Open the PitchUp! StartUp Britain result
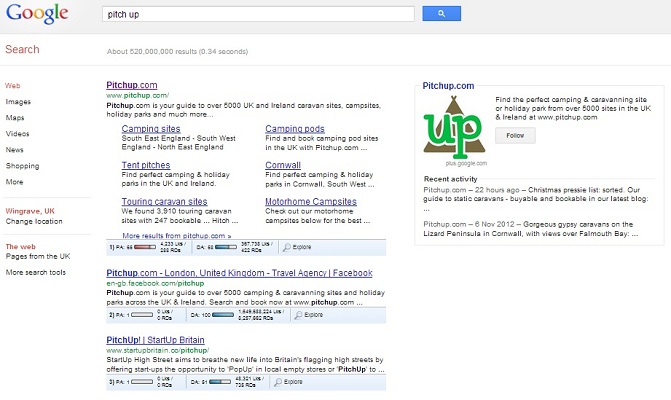Screen dimensions: 671x400 [155, 340]
